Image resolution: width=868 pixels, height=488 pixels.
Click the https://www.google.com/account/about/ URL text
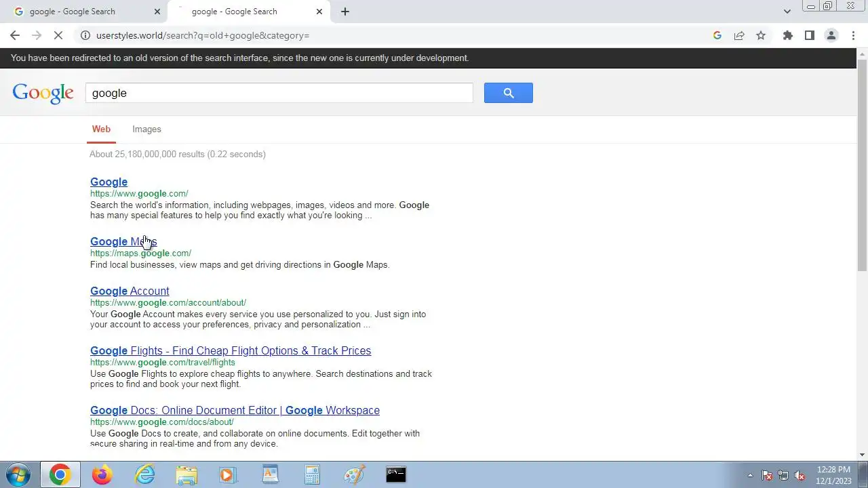168,303
